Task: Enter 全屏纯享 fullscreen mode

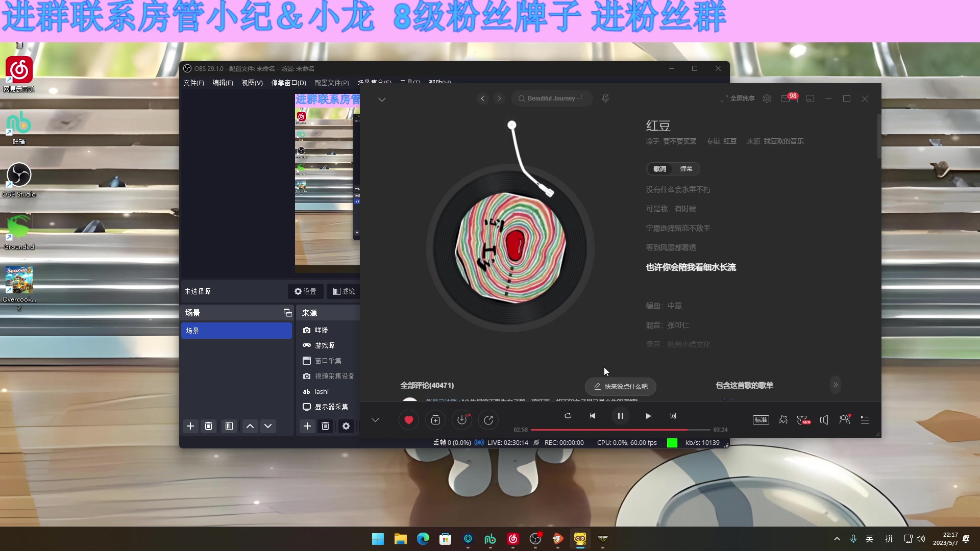Action: coord(738,98)
